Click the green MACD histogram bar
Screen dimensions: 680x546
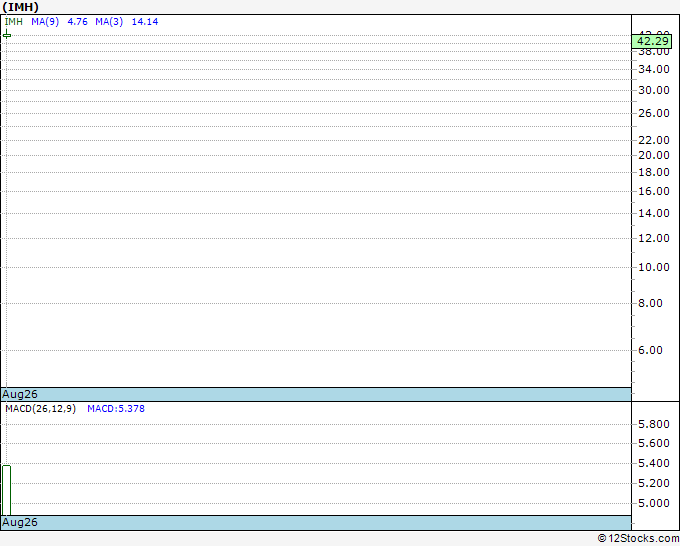coord(7,490)
